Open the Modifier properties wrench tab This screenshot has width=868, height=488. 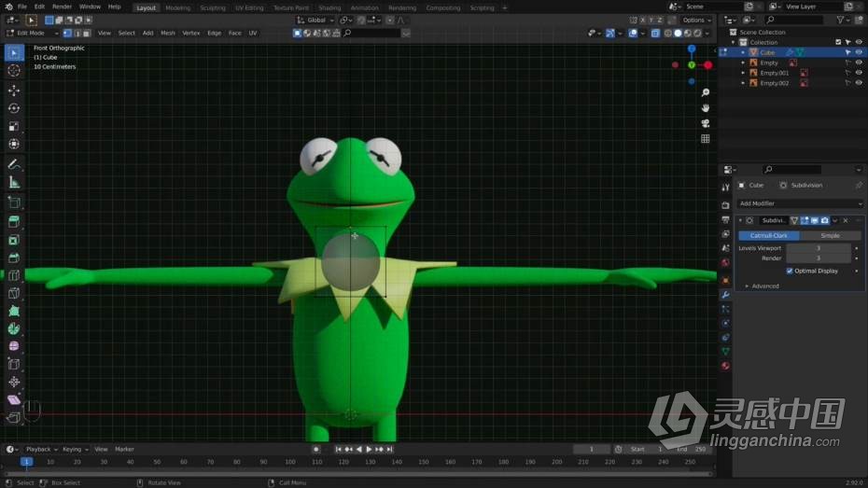click(725, 295)
